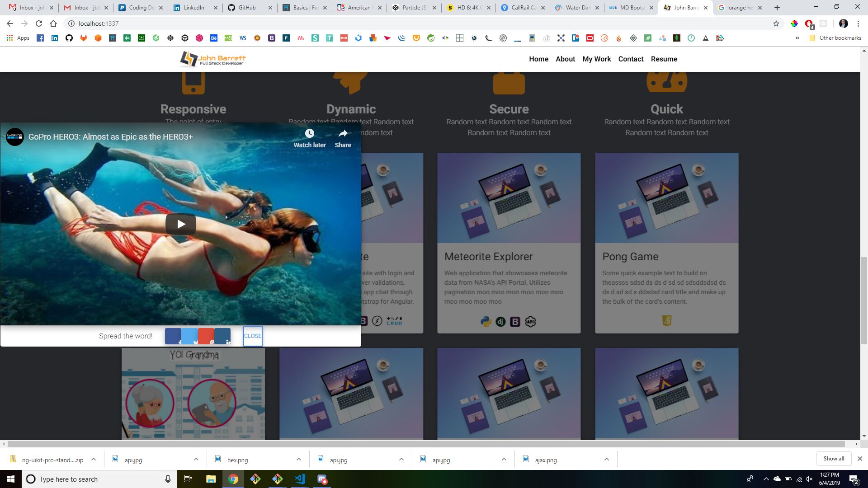Screen dimensions: 868x488
Task: Open the Behance bookmark icon
Action: click(214, 38)
